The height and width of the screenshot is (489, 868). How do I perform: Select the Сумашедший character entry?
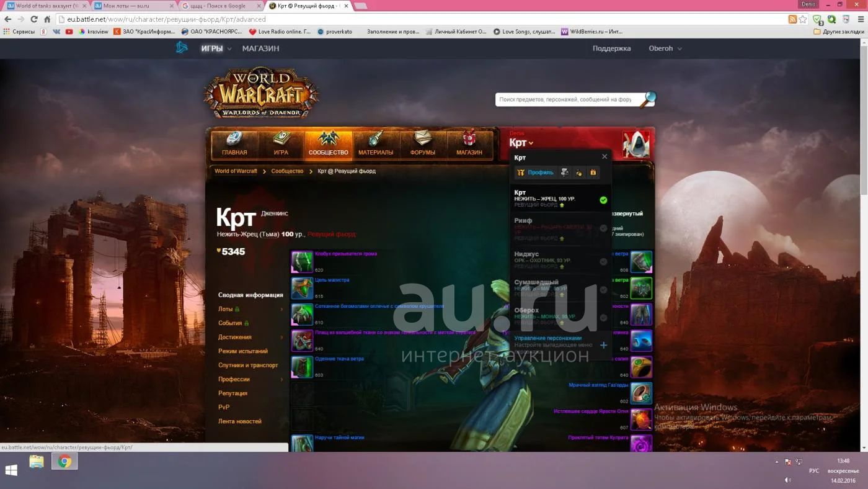[x=560, y=289]
